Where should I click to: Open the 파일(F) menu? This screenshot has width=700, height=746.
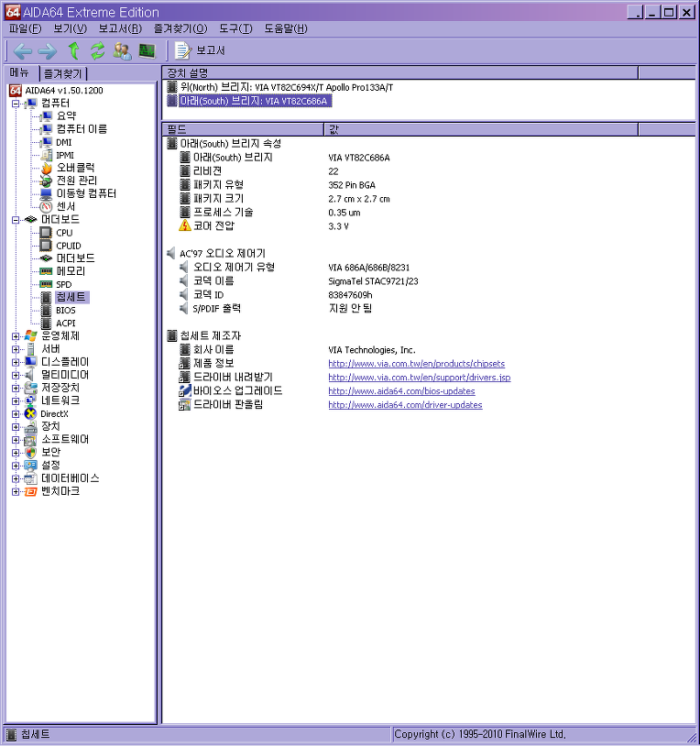pos(26,28)
